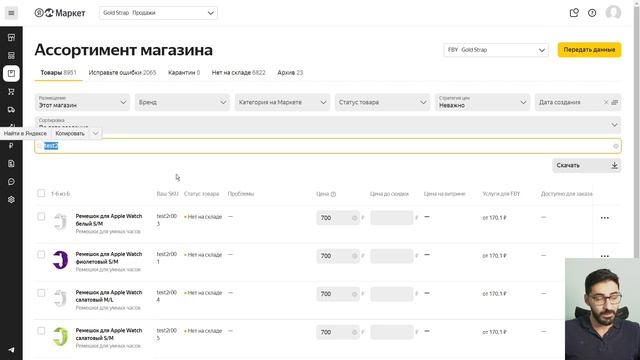Check the белый S/M strap row checkbox

[x=41, y=216]
